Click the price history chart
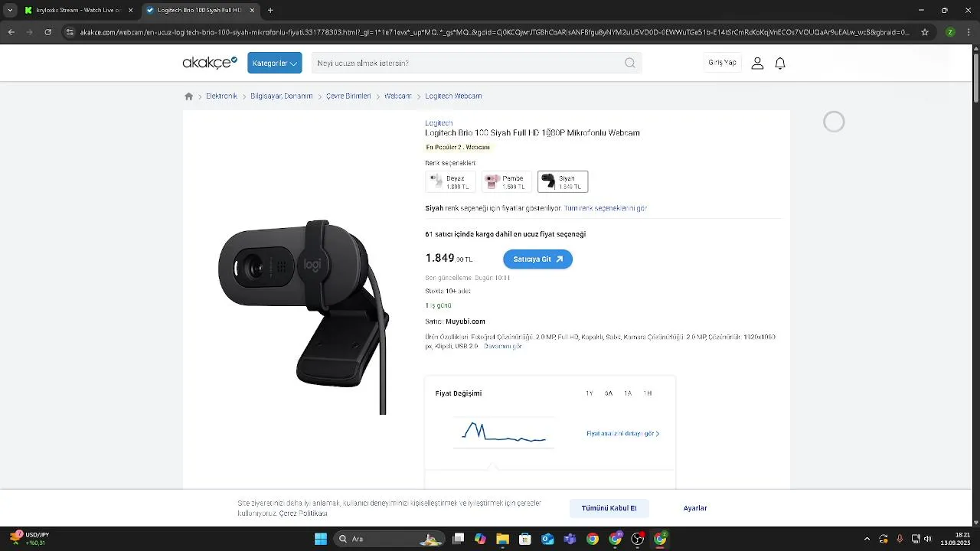 pos(504,432)
